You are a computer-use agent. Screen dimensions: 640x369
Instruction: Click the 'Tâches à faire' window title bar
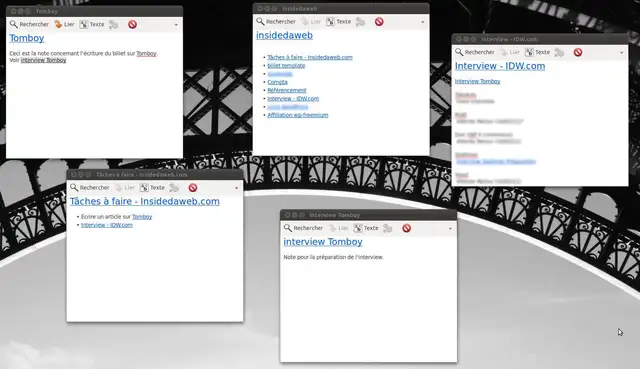coord(155,175)
